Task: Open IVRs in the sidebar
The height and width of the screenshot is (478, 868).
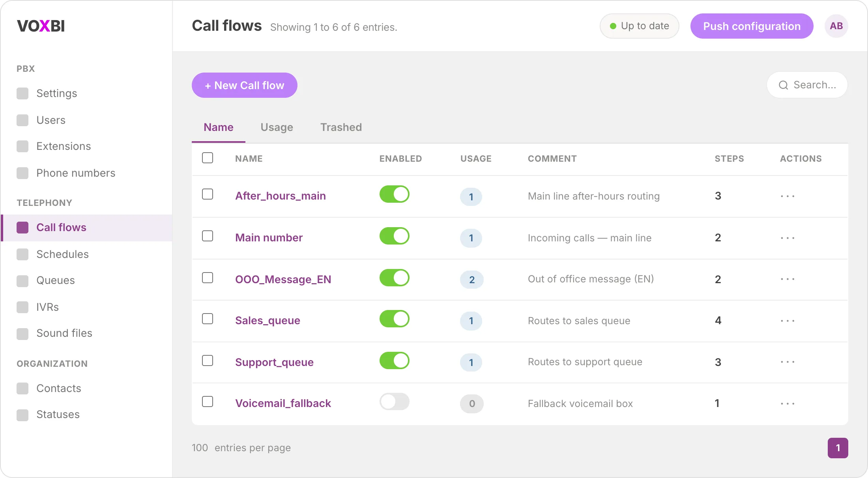Action: (x=87, y=307)
